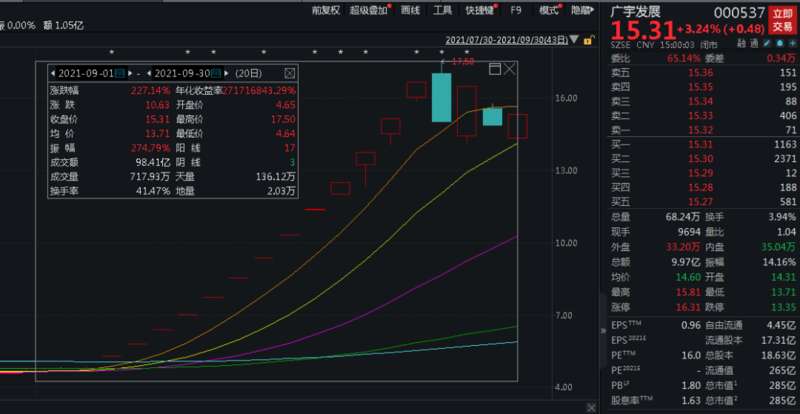Click the 卖二 price 15.33 row
Screen dimensions: 800x414
[703, 116]
